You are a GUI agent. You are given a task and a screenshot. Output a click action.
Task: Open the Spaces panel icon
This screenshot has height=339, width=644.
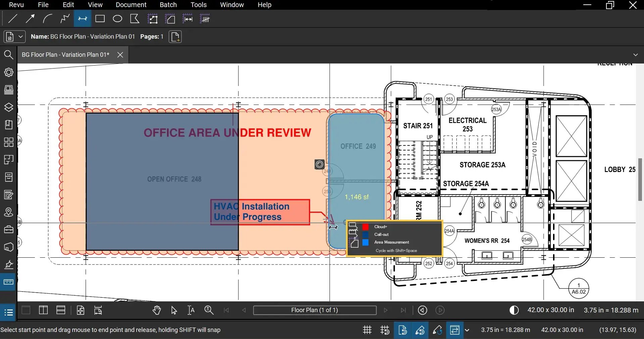(x=9, y=160)
